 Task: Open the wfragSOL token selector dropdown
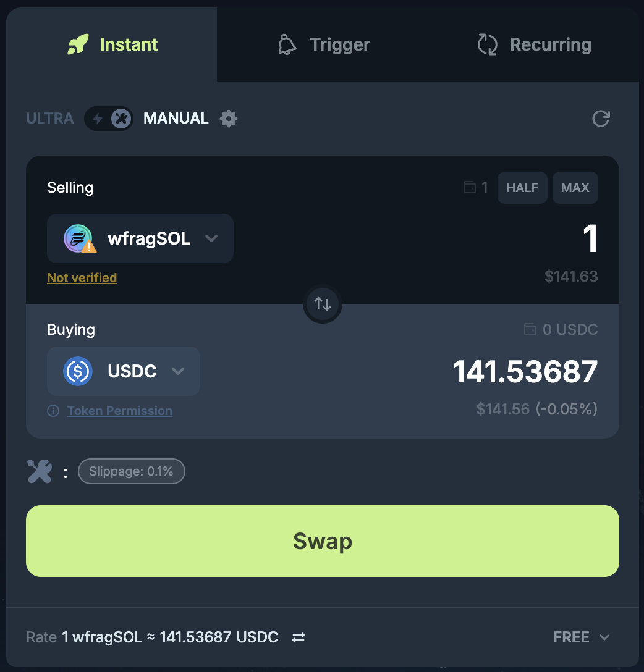pyautogui.click(x=140, y=238)
